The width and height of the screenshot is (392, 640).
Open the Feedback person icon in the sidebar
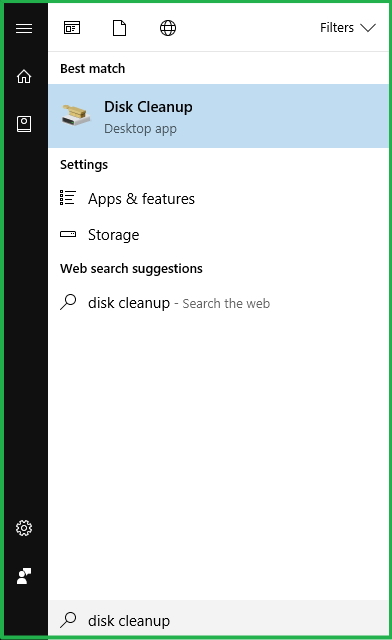(x=24, y=576)
